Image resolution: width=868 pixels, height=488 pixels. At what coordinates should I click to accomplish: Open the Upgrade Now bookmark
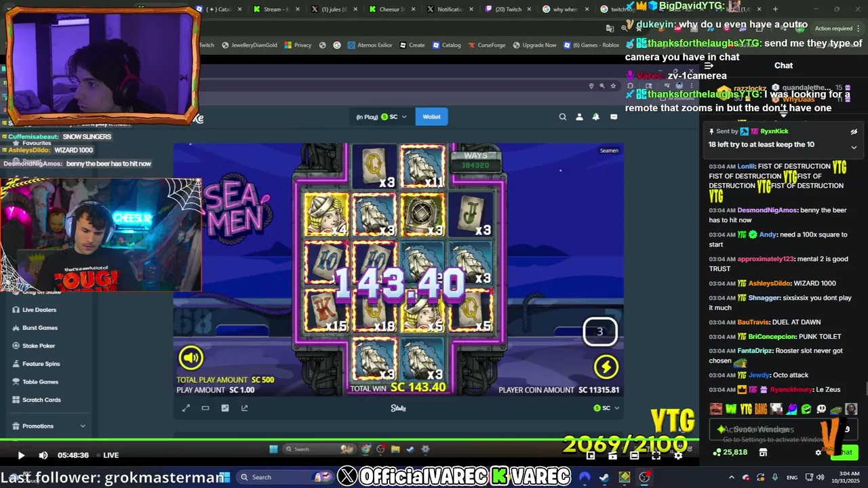pos(535,45)
